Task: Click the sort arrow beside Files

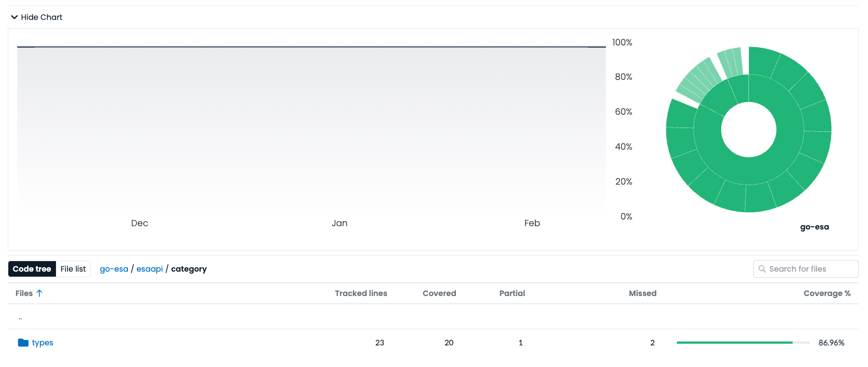Action: [39, 293]
